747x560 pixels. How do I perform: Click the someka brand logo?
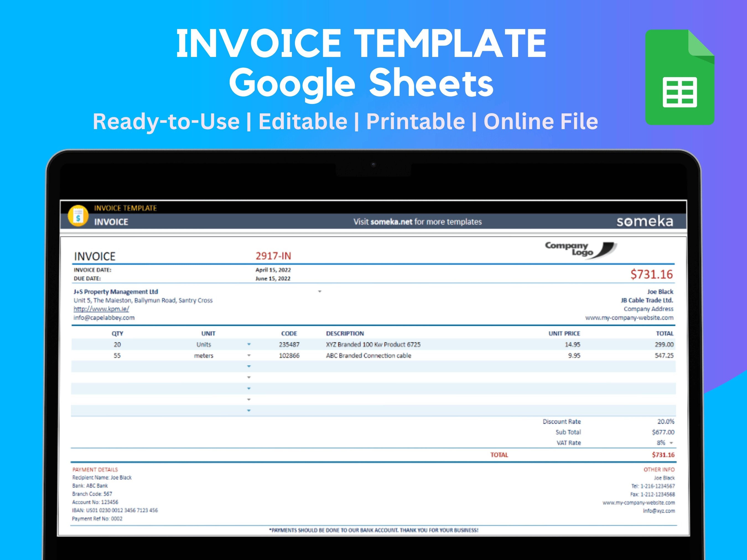(x=645, y=222)
